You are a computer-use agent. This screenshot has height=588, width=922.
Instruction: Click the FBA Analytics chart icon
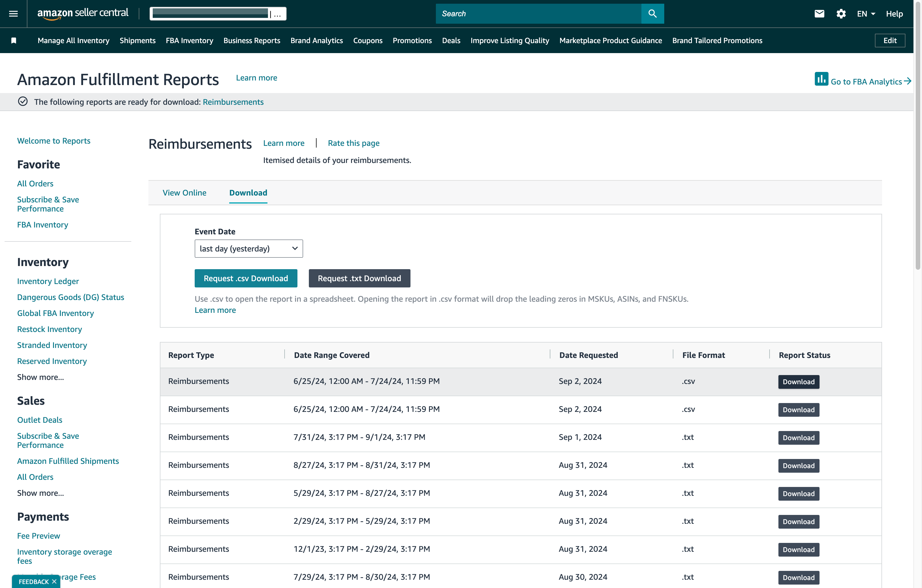coord(821,79)
